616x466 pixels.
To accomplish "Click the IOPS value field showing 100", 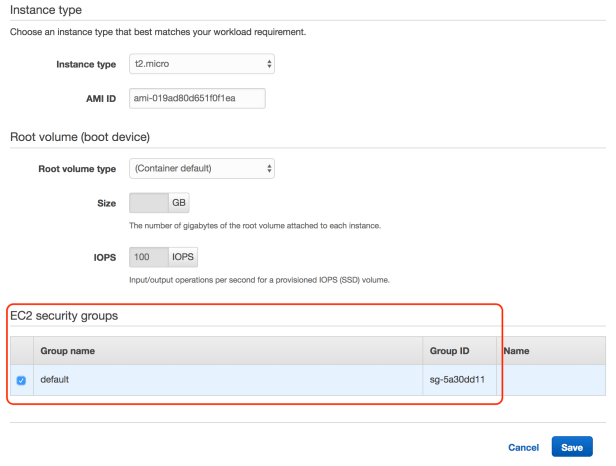I will click(x=148, y=257).
